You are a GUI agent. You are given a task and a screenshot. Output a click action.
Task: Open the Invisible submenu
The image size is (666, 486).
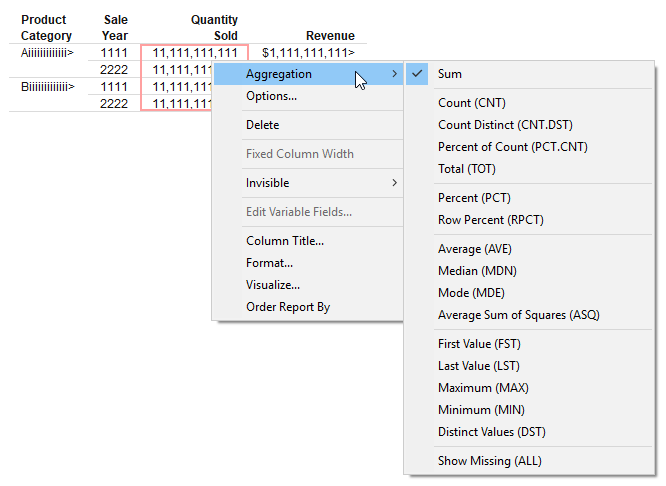click(x=308, y=183)
